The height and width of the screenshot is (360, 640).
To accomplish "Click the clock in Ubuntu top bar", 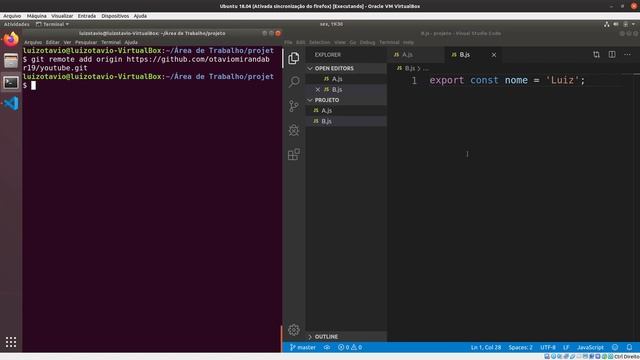I will (331, 24).
